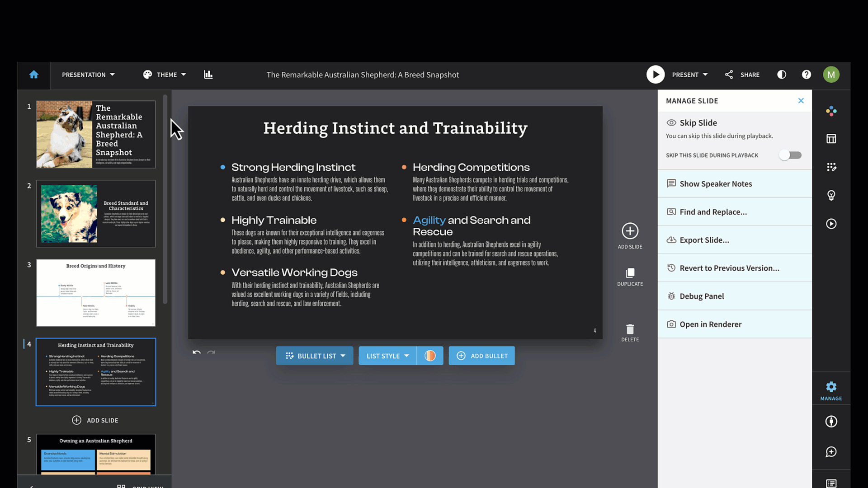The height and width of the screenshot is (488, 868).
Task: Undo the last action
Action: click(x=196, y=352)
